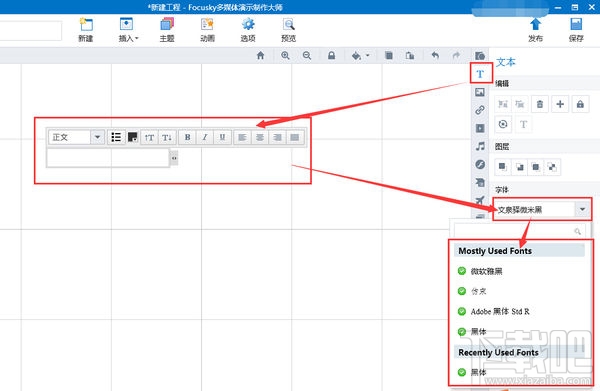This screenshot has width=600, height=391.
Task: Redo the last action
Action: pos(456,55)
